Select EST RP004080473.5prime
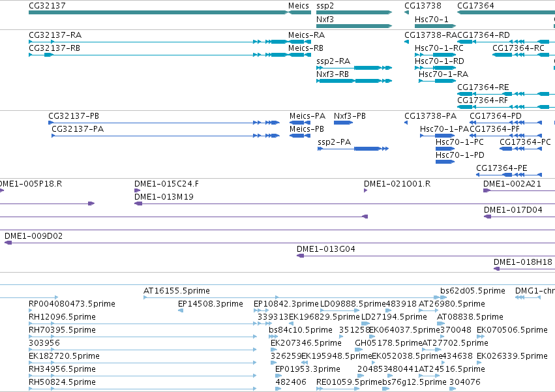 [x=72, y=304]
